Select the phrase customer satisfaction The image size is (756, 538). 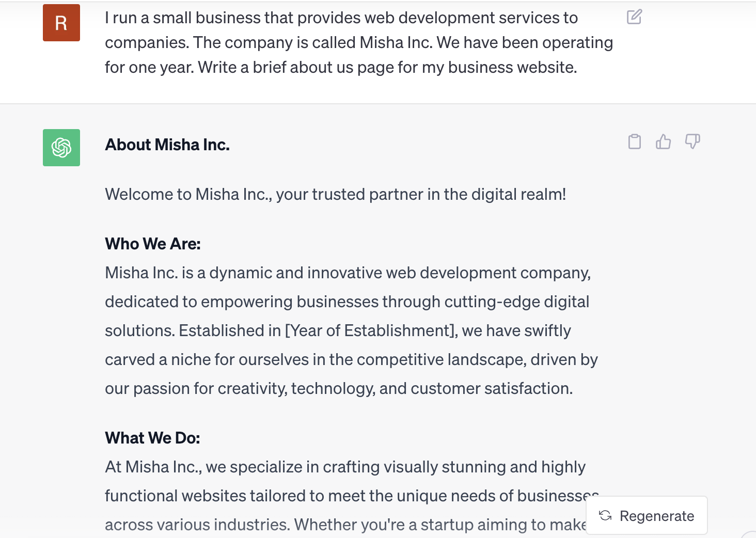tap(491, 388)
